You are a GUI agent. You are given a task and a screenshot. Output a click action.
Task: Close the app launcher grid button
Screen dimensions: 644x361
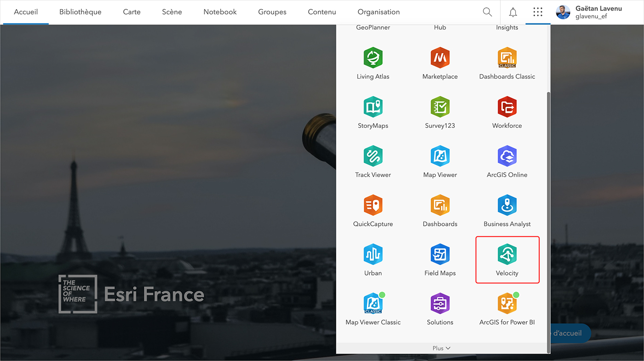coord(538,12)
